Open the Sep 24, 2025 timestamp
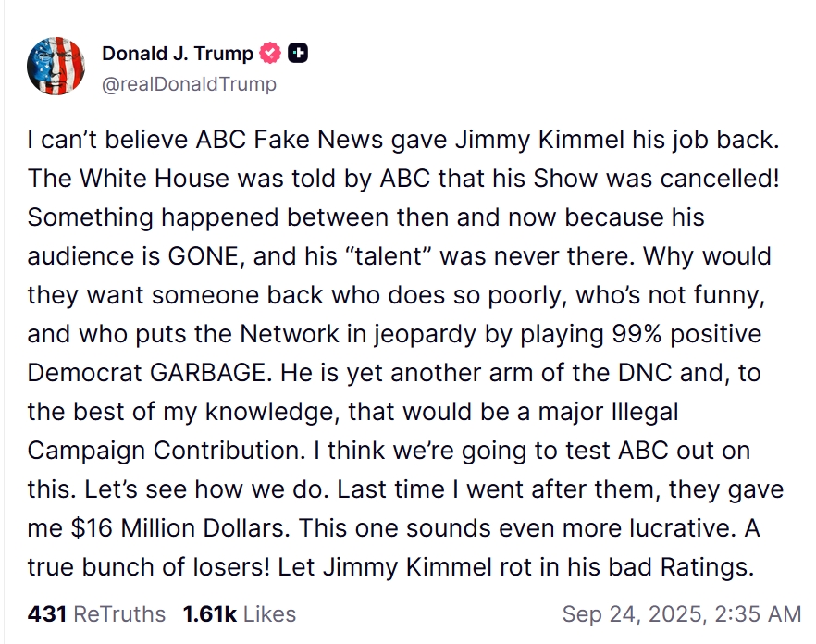816x644 pixels. (682, 614)
